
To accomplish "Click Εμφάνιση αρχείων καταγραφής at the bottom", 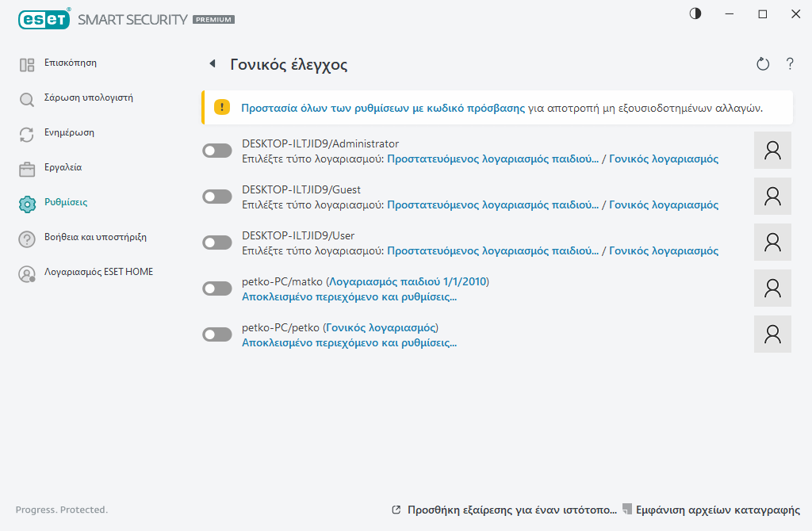I will tap(718, 510).
